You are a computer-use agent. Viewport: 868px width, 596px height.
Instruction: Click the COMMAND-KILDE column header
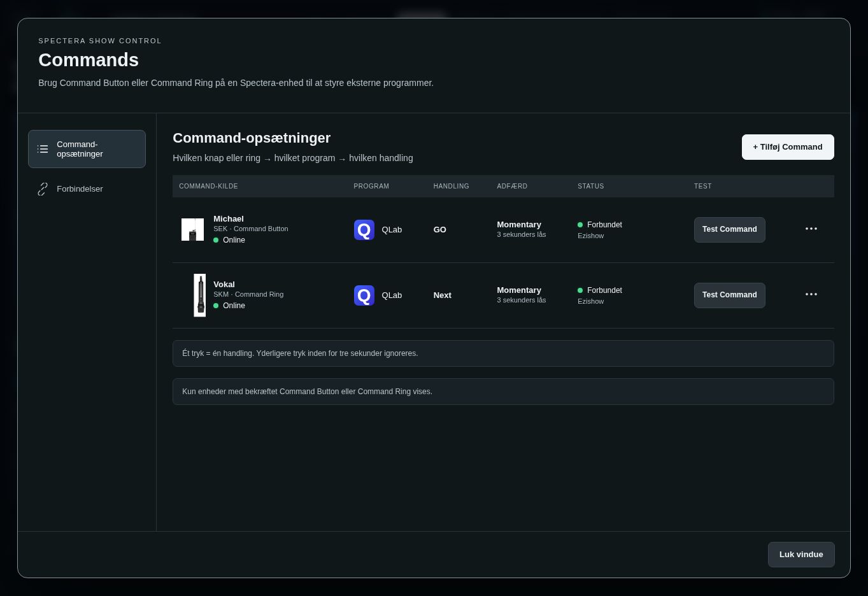coord(208,187)
